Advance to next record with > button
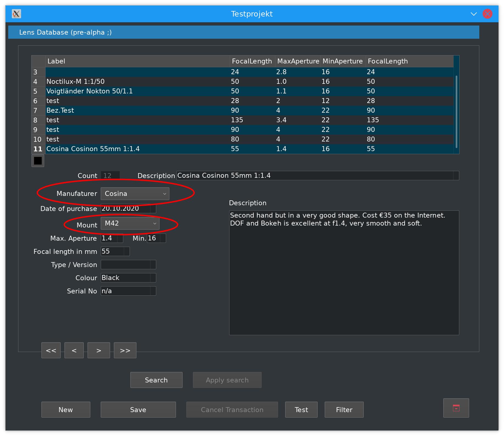The image size is (504, 436). point(99,350)
